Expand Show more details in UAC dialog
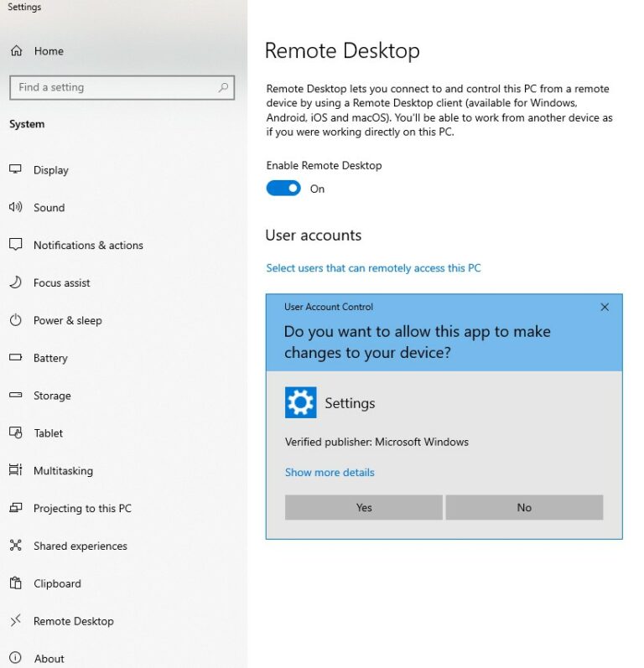644x668 pixels. click(330, 473)
